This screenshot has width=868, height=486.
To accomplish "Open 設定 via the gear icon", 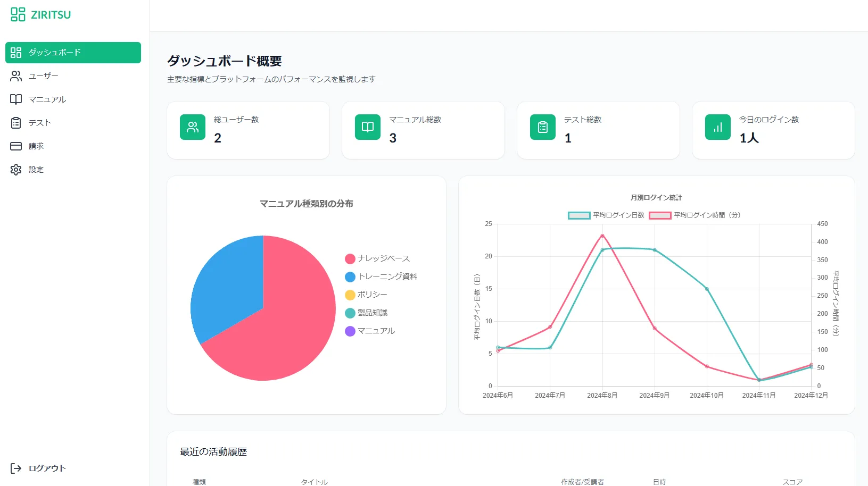I will (16, 170).
